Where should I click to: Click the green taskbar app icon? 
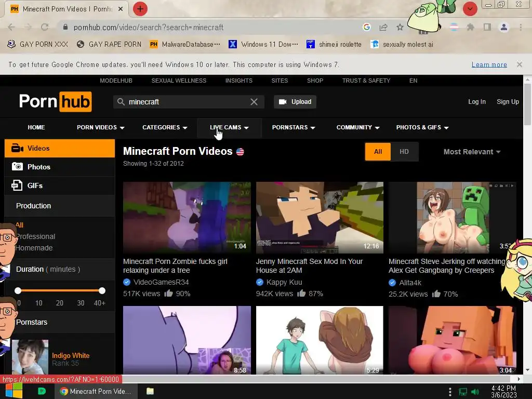(x=42, y=391)
